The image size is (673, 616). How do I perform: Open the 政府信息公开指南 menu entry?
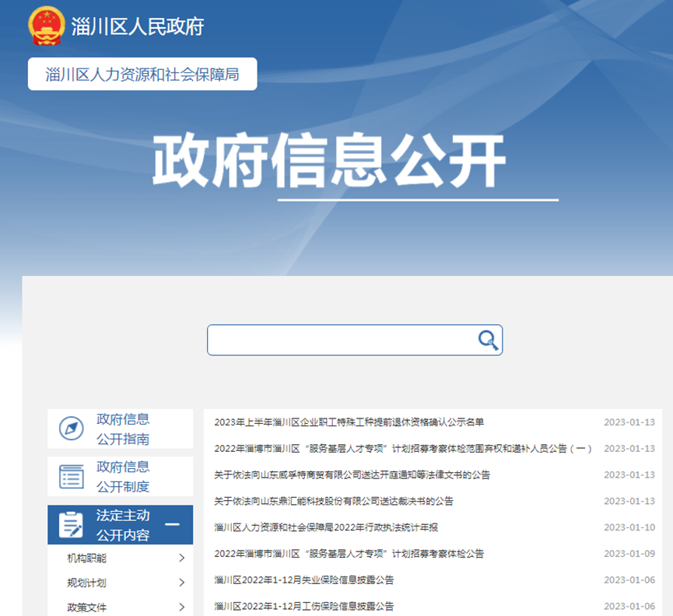(x=123, y=429)
